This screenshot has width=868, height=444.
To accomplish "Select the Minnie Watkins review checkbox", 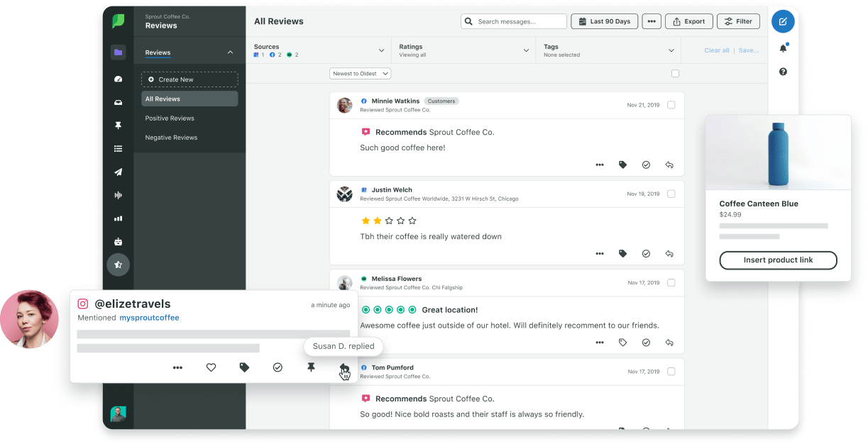I will point(671,105).
